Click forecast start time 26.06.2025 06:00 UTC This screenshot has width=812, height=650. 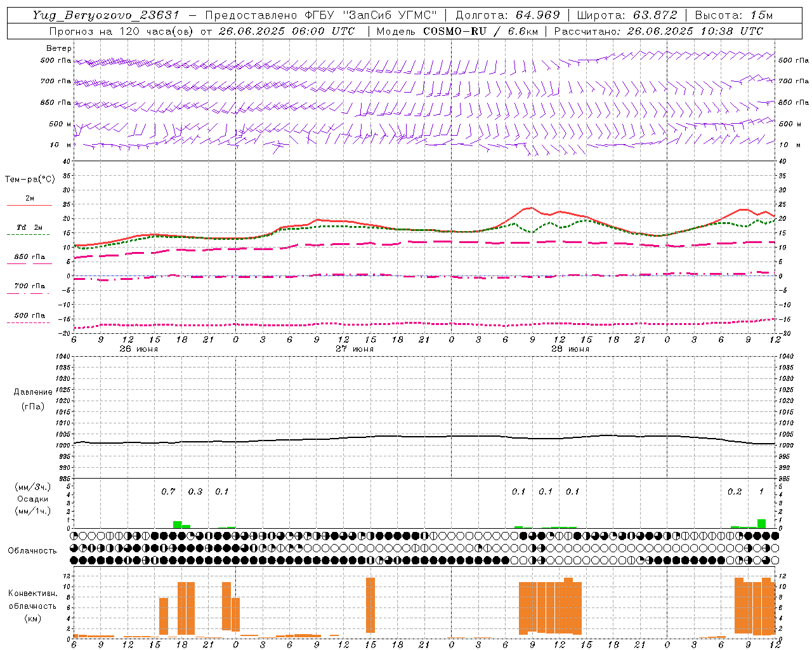[287, 31]
